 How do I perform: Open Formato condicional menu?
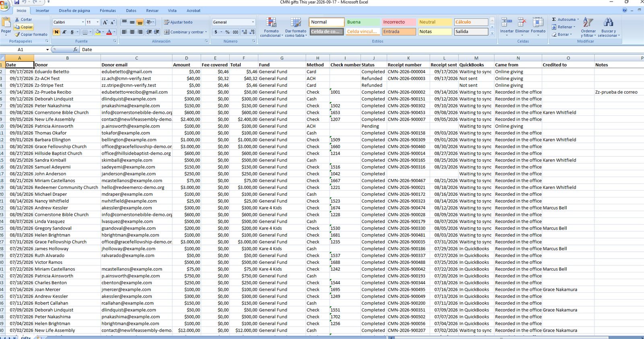click(270, 27)
